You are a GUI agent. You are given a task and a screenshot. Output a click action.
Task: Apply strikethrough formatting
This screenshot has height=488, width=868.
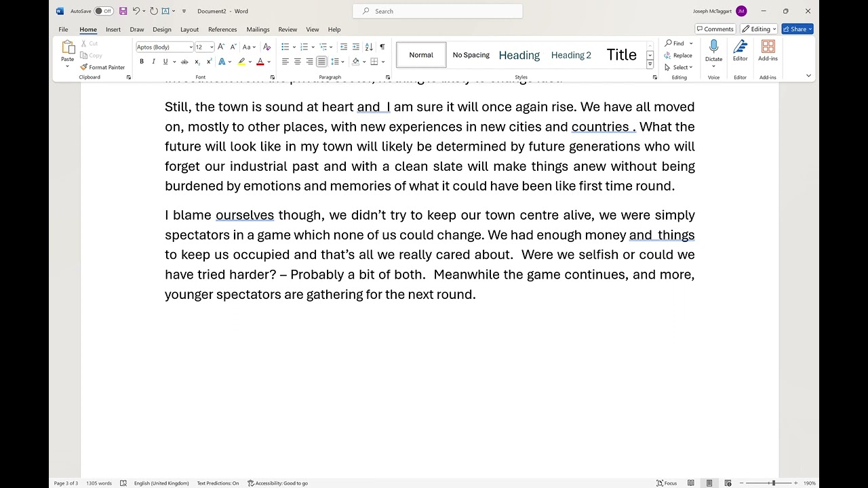(x=184, y=62)
